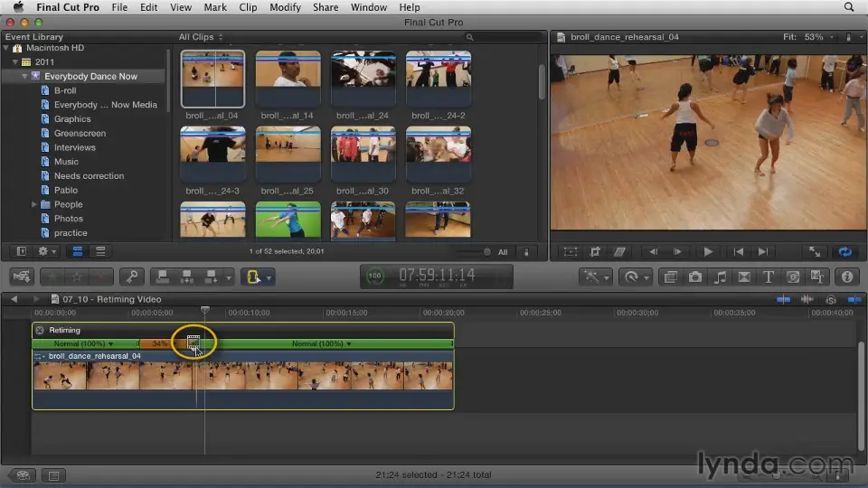Import from camera via toolbar icon
This screenshot has height=488, width=868.
[x=22, y=277]
